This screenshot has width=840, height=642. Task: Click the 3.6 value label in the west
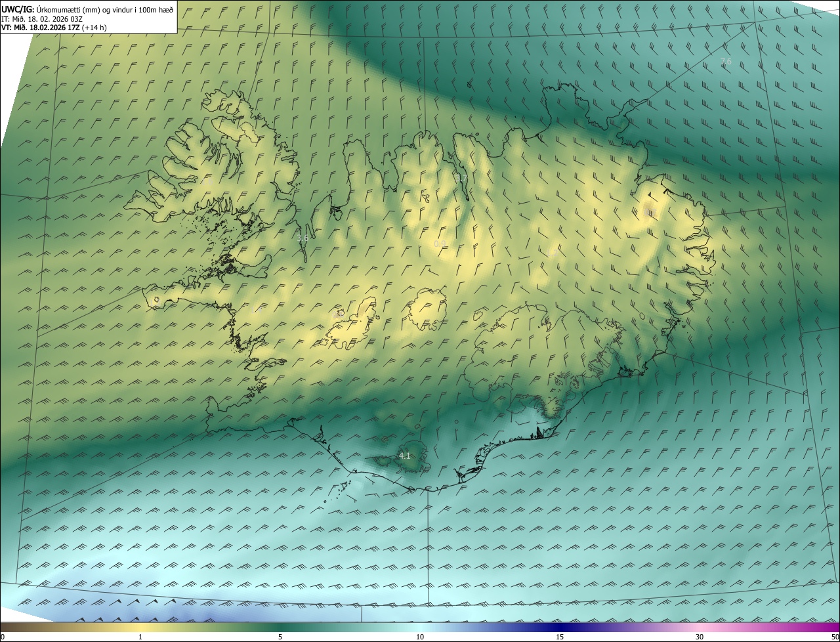pyautogui.click(x=302, y=238)
